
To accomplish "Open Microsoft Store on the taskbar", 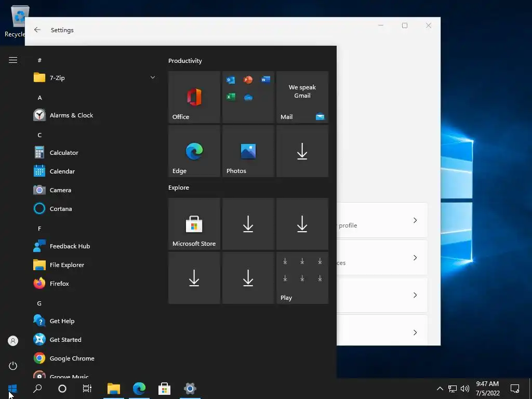I will (x=165, y=389).
